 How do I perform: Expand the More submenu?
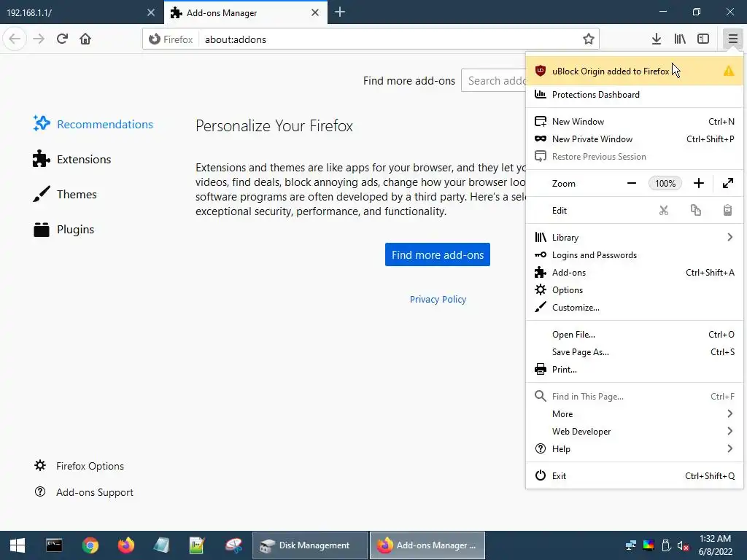click(635, 414)
